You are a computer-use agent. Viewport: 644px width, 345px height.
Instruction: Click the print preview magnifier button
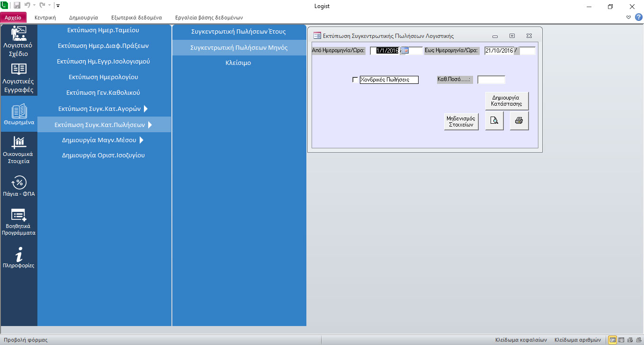[494, 121]
